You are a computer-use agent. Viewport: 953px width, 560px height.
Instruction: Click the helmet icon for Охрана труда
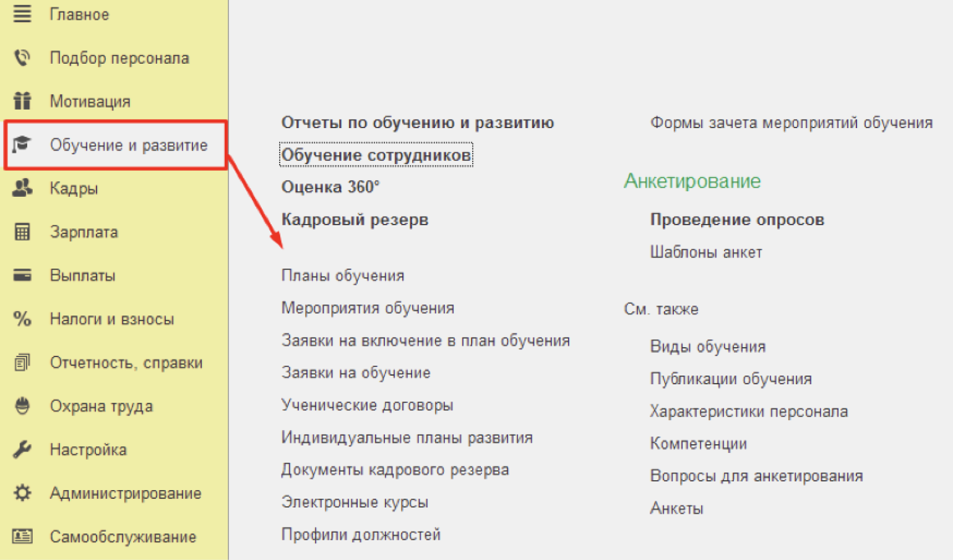click(x=22, y=405)
